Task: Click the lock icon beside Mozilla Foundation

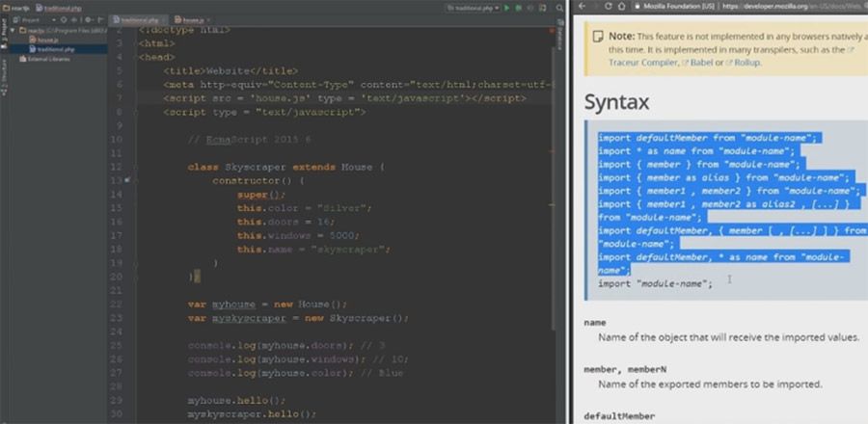Action: point(637,6)
